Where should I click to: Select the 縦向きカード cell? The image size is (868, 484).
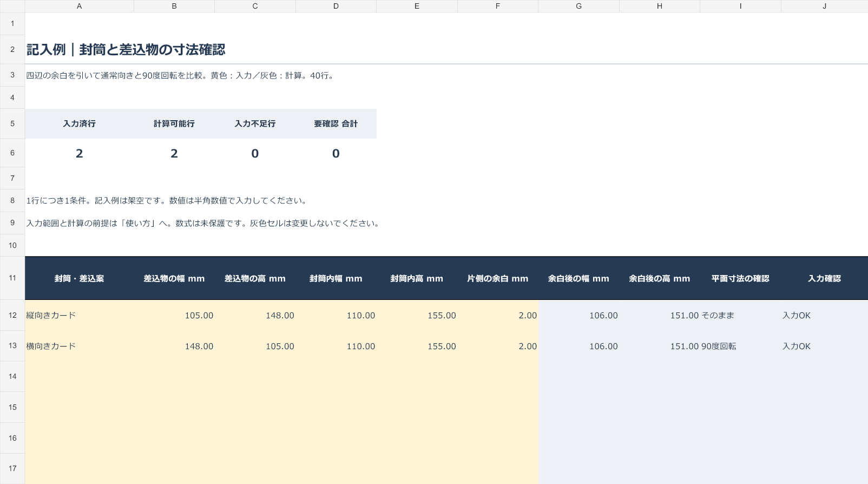pyautogui.click(x=79, y=315)
